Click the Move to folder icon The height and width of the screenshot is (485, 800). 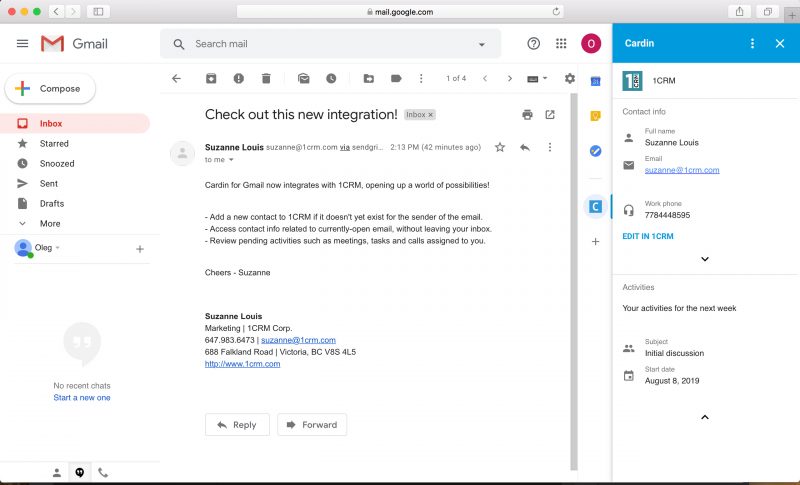368,79
